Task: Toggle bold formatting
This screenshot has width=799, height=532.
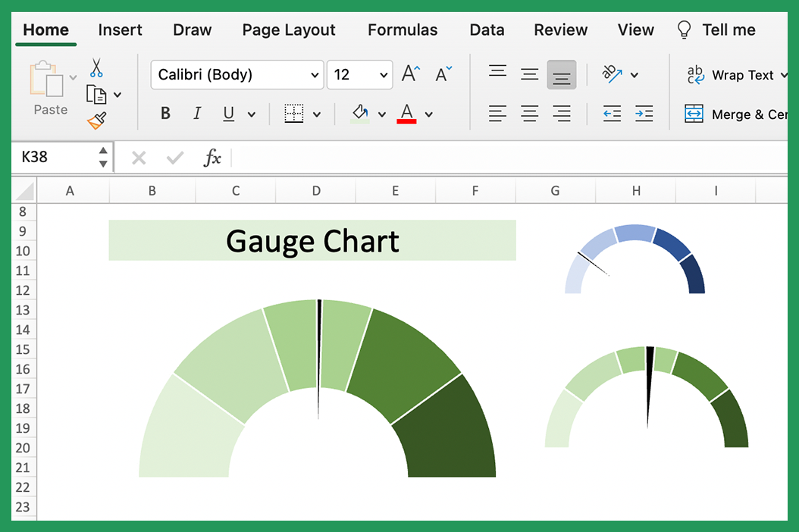Action: [x=164, y=112]
